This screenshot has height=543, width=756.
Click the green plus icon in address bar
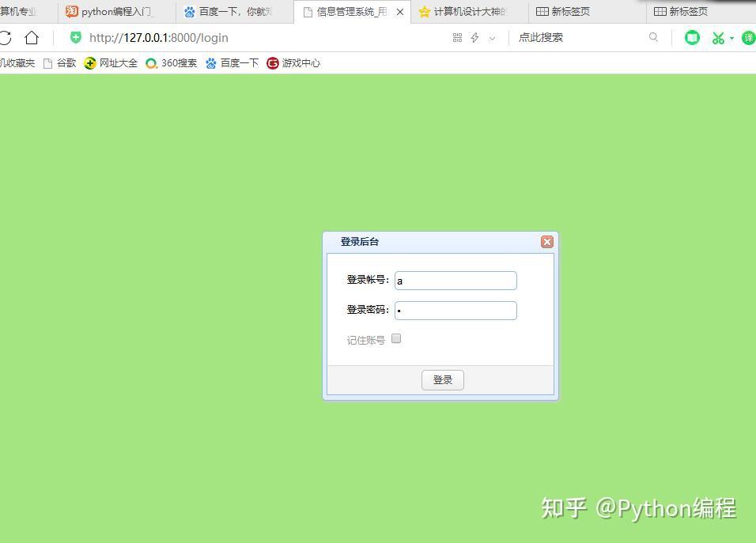coord(75,37)
